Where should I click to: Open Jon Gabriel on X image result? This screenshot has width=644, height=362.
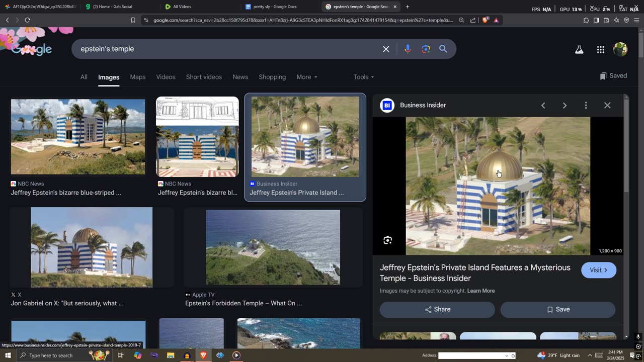click(x=92, y=247)
